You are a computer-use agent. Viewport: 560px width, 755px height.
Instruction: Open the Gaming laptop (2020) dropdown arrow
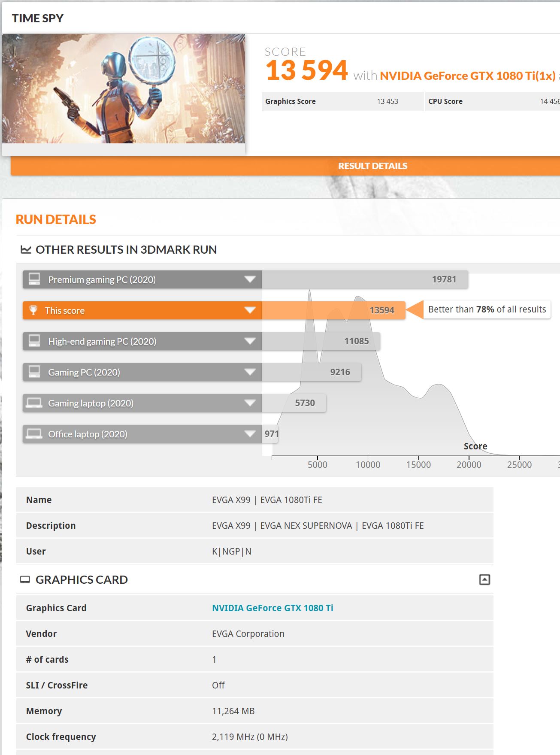point(250,403)
